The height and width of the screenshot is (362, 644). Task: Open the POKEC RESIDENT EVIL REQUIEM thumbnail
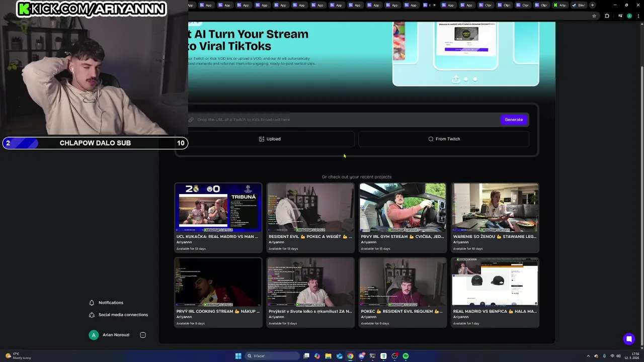[403, 282]
